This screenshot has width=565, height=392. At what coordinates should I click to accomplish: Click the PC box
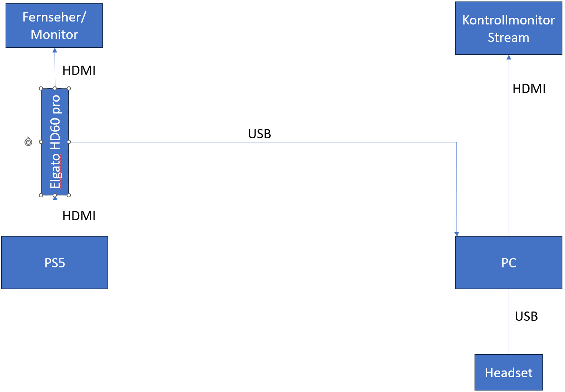click(508, 263)
